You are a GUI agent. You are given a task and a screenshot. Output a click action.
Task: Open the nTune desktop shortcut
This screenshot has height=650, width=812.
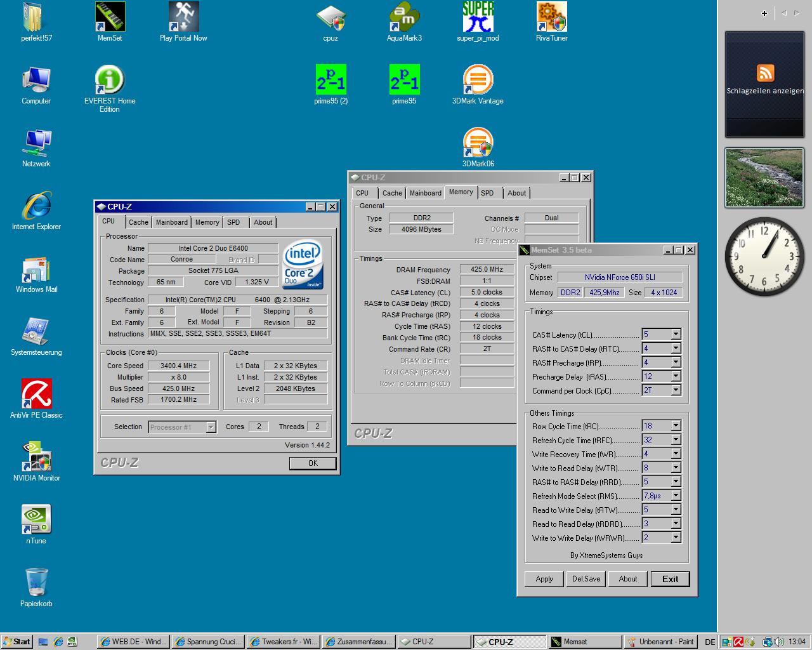coord(36,521)
